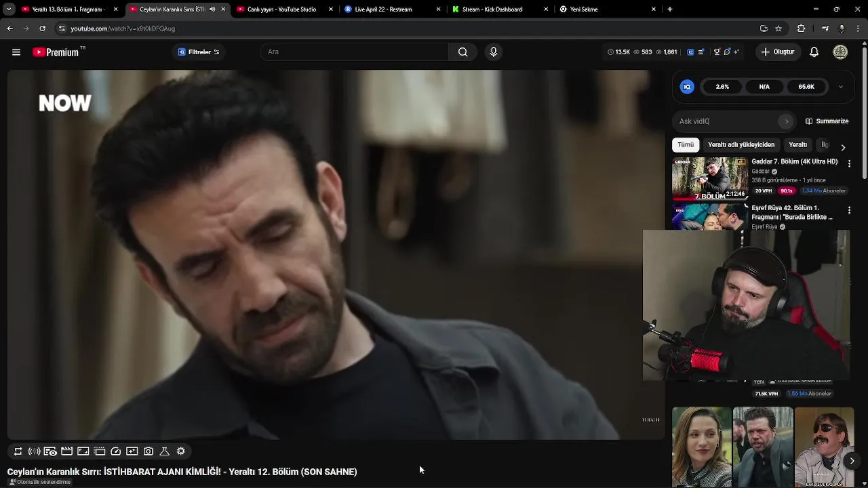Open the notifications bell
Screen dimensions: 868x488
coord(814,52)
